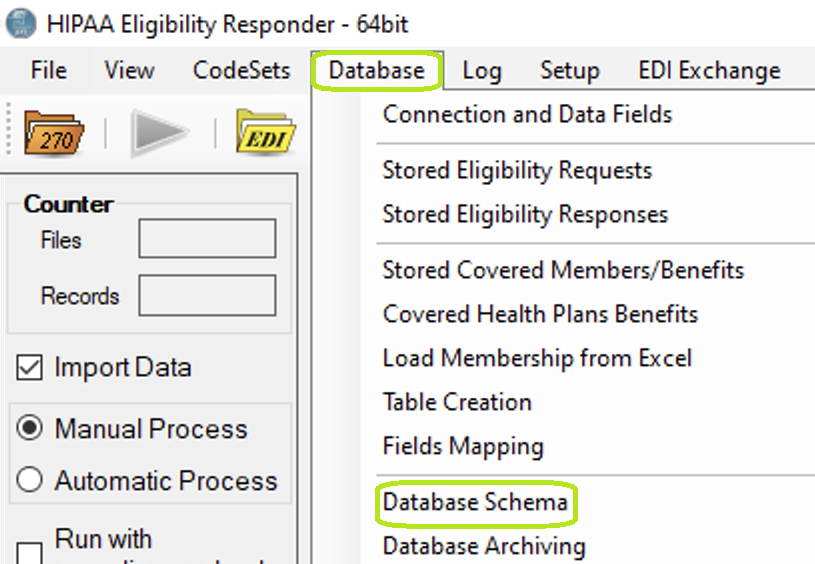This screenshot has height=564, width=815.
Task: Choose Stored Covered Members/Benefits
Action: click(x=563, y=270)
